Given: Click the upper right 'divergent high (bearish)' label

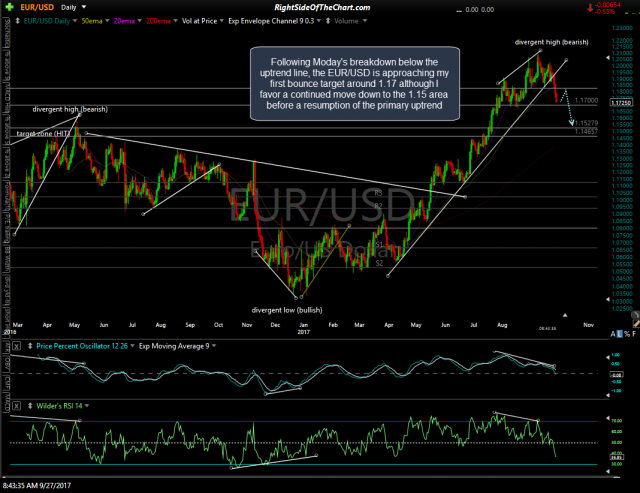Looking at the screenshot, I should (x=551, y=42).
